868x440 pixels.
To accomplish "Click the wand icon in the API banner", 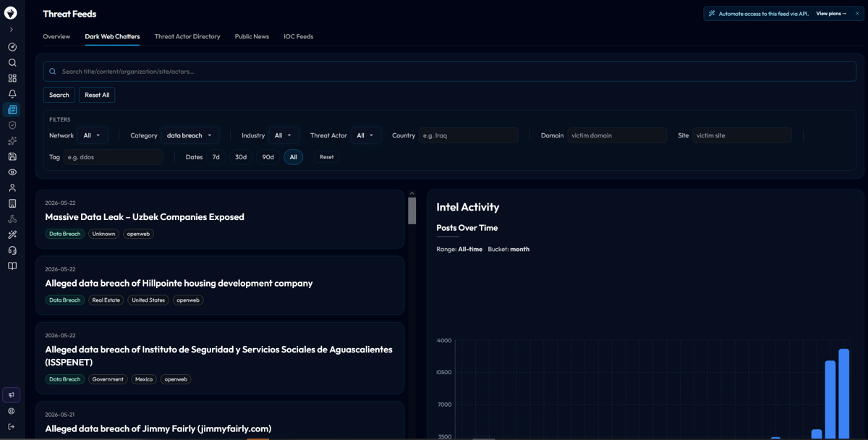I will pos(712,14).
